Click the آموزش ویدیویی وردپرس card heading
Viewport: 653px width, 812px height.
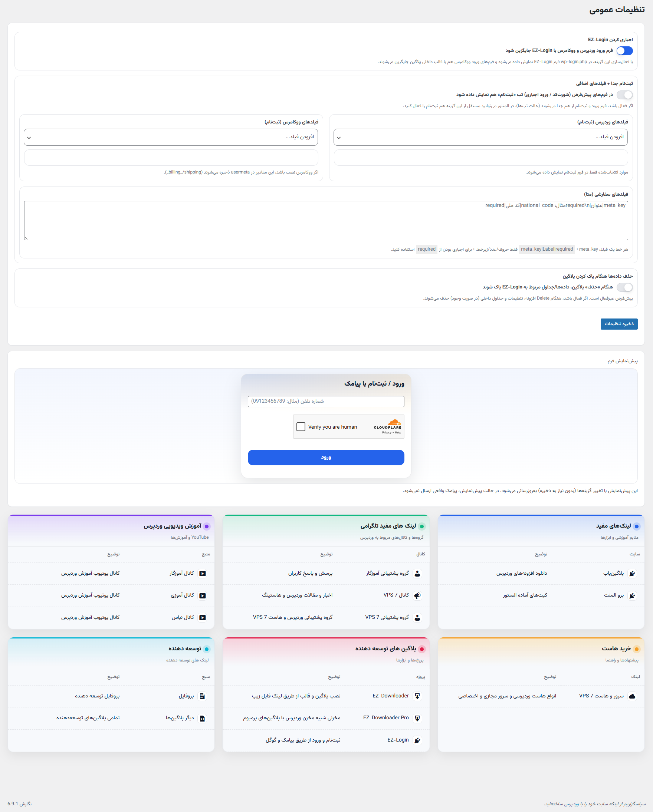172,526
